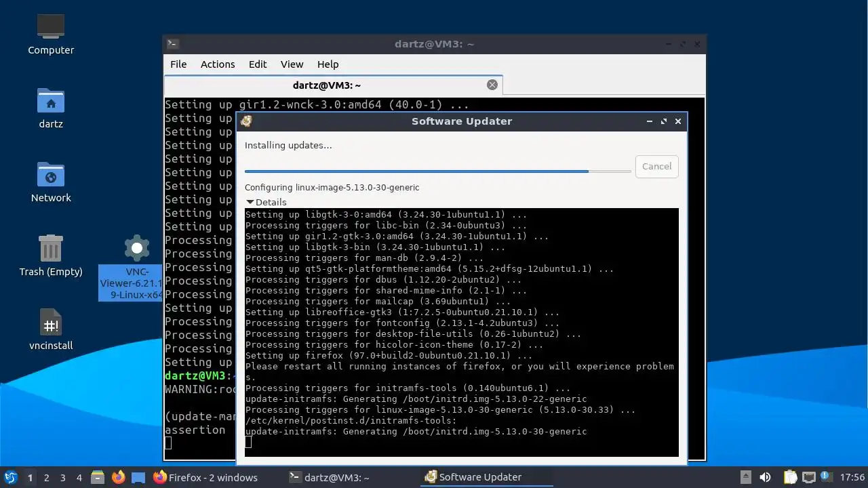The height and width of the screenshot is (488, 868).
Task: Switch to dartz@VM3 terminal taskbar entry
Action: pos(330,478)
